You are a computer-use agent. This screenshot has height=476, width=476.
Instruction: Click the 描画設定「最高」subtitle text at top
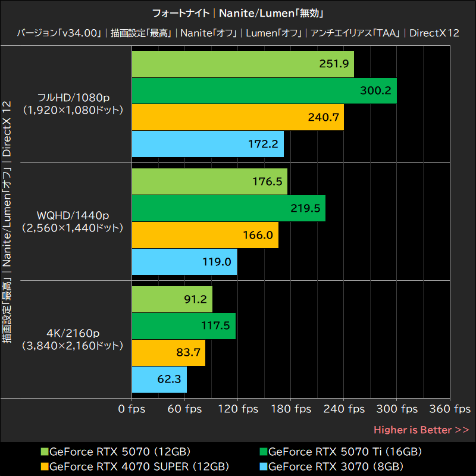coord(141,33)
